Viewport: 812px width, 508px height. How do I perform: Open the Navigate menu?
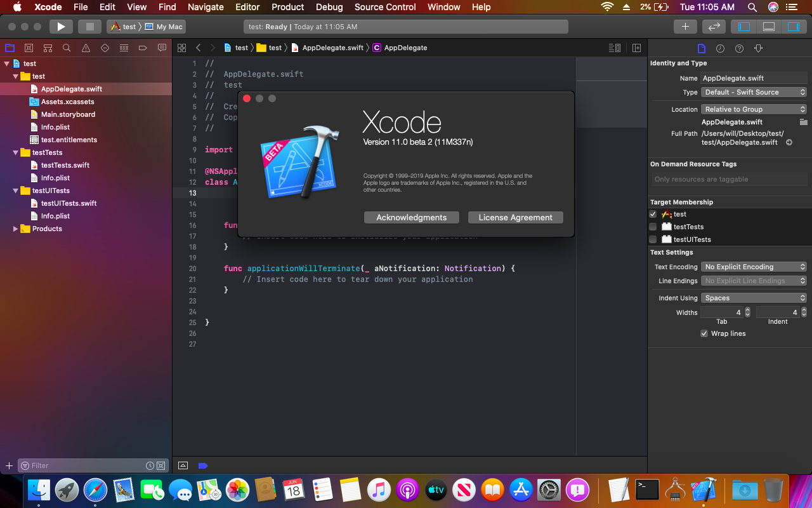coord(206,7)
